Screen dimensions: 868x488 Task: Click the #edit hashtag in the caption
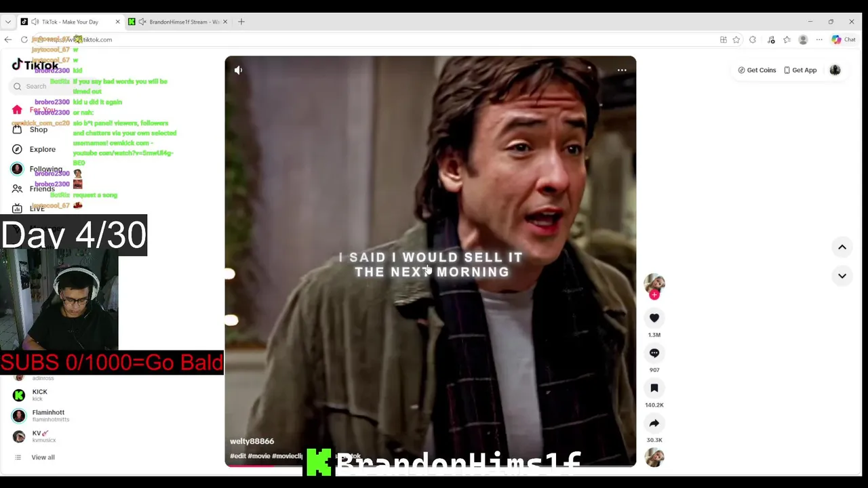[237, 456]
